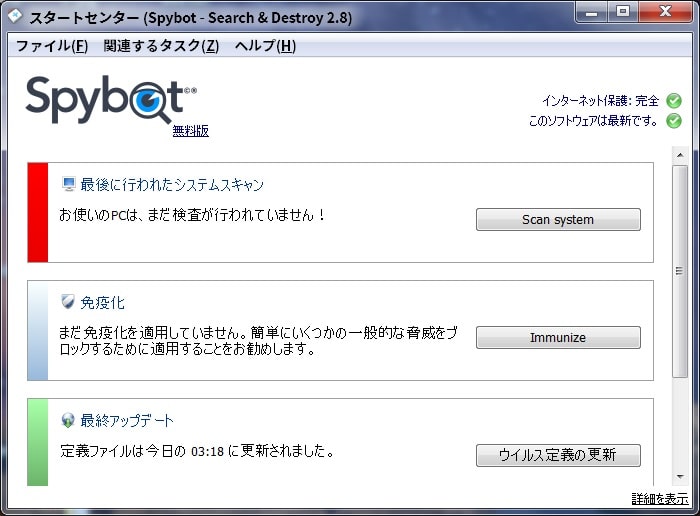The image size is (700, 516).
Task: Click the 免疫化 heading text
Action: tap(102, 302)
